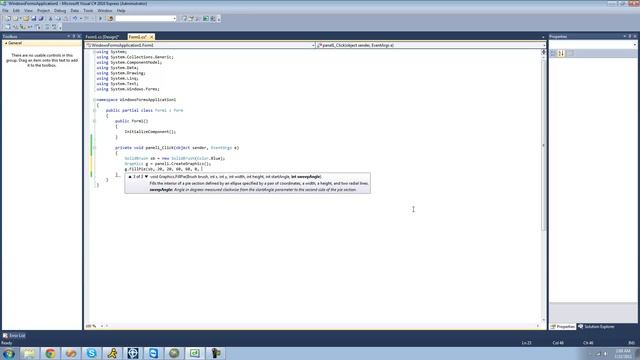The width and height of the screenshot is (640, 360).
Task: Open the Window menu
Action: pos(104,11)
